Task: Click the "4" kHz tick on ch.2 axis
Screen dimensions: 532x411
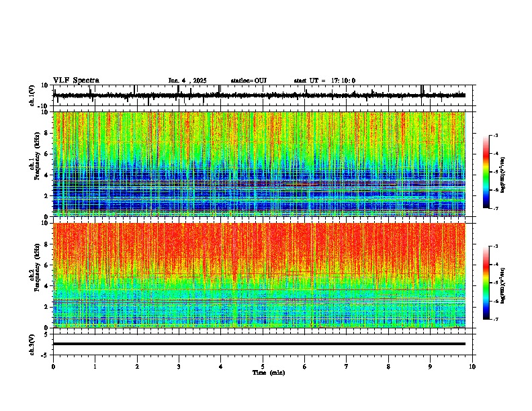Action: pos(46,286)
